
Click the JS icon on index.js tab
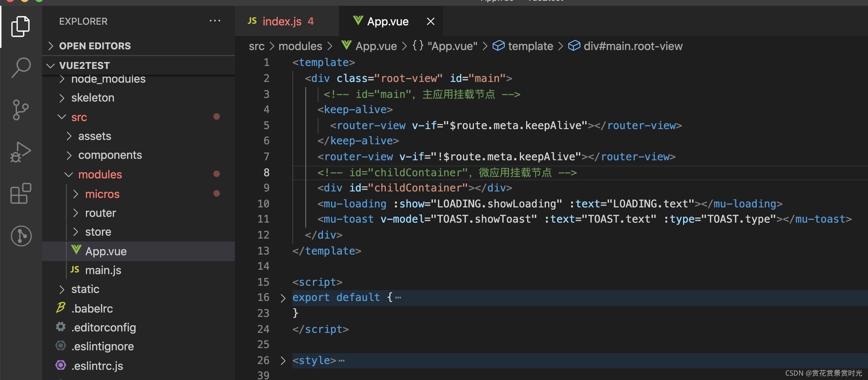252,21
